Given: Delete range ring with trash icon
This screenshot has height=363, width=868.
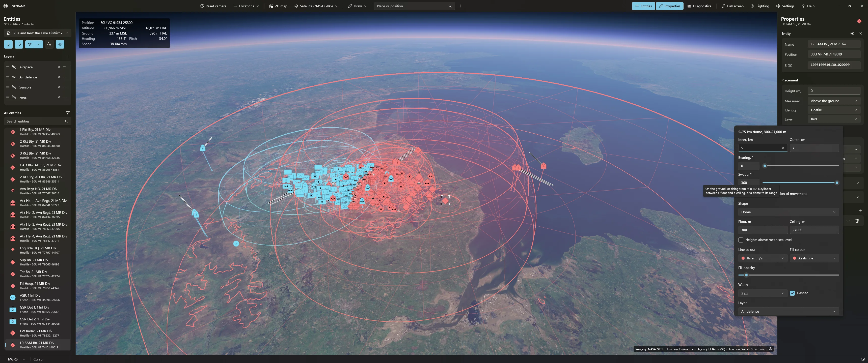Looking at the screenshot, I should tap(857, 221).
